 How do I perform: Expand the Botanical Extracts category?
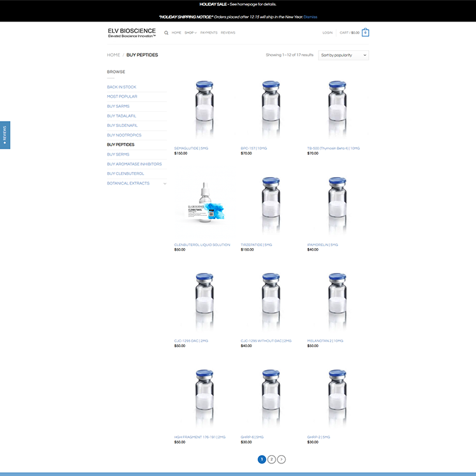(x=165, y=183)
